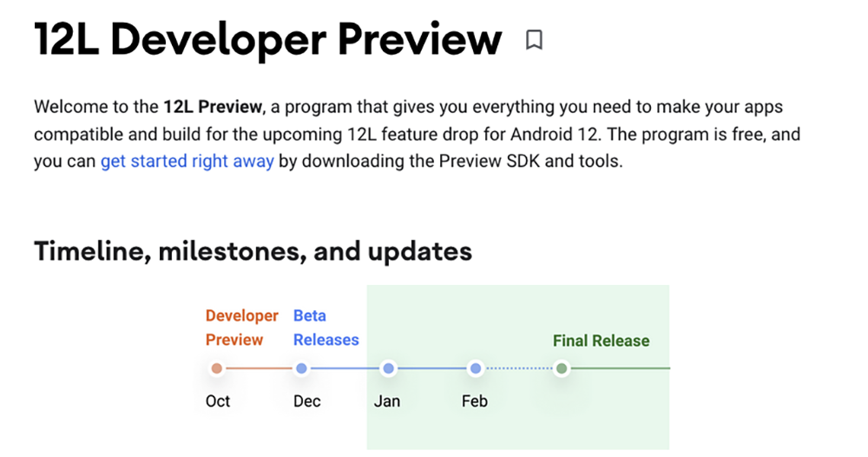Click the Timeline, milestones, and updates heading
Image resolution: width=868 pixels, height=457 pixels.
(253, 251)
